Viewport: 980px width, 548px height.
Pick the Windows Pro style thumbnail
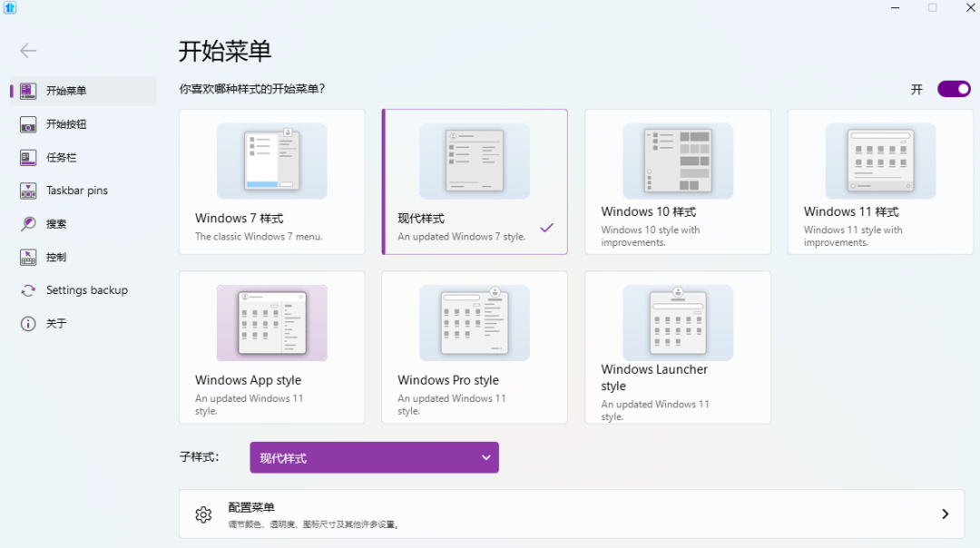point(475,323)
